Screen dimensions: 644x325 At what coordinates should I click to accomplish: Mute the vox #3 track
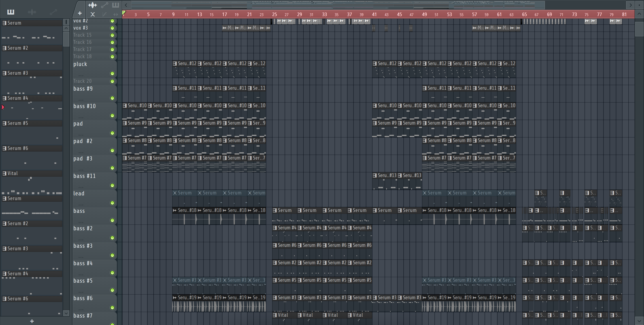coord(112,28)
